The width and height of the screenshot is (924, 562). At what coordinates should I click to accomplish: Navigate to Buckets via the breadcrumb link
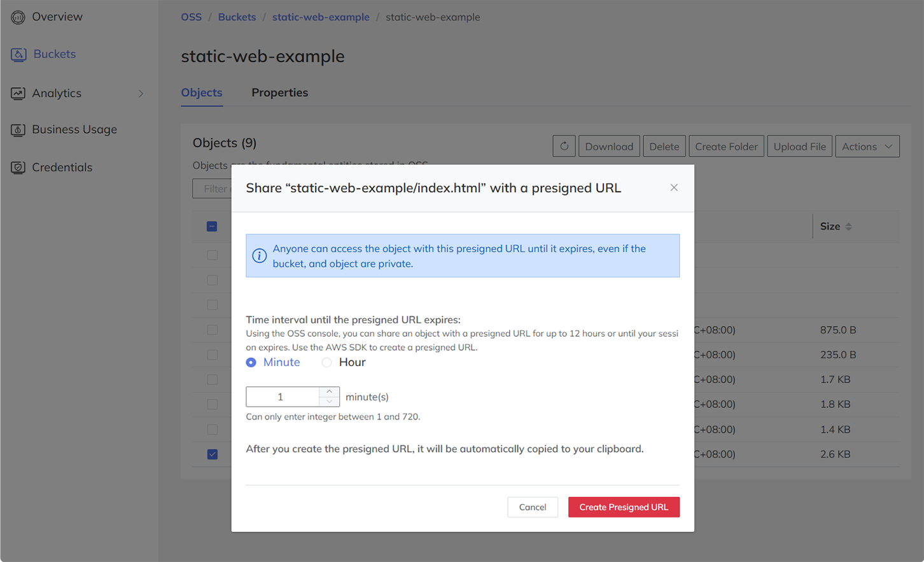237,17
